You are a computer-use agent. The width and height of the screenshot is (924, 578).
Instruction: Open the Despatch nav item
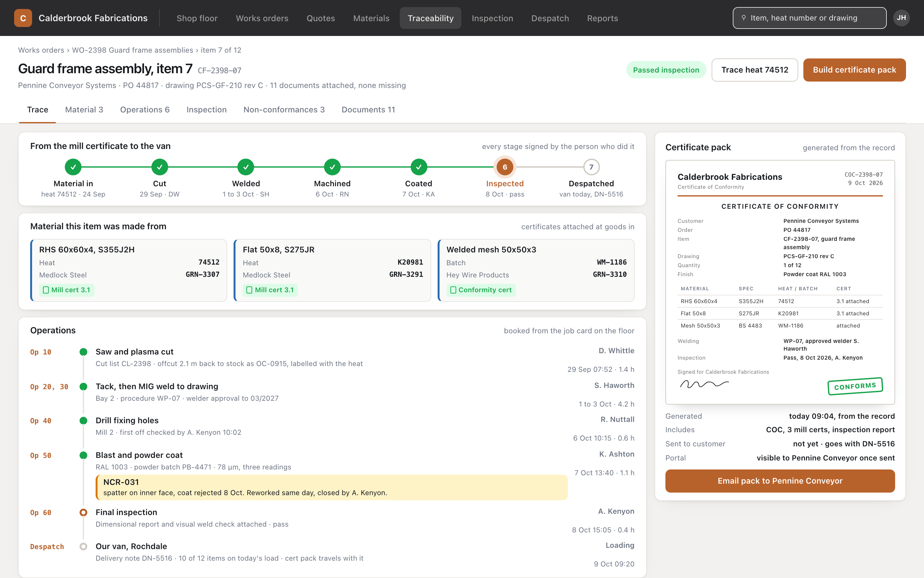pyautogui.click(x=550, y=18)
